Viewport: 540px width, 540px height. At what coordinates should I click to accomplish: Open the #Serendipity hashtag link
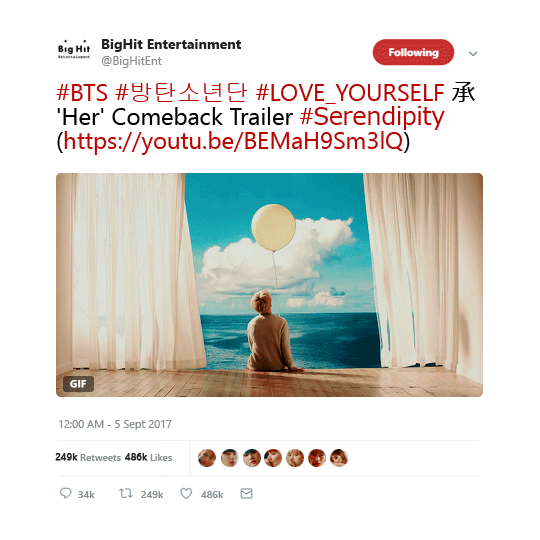[x=372, y=117]
